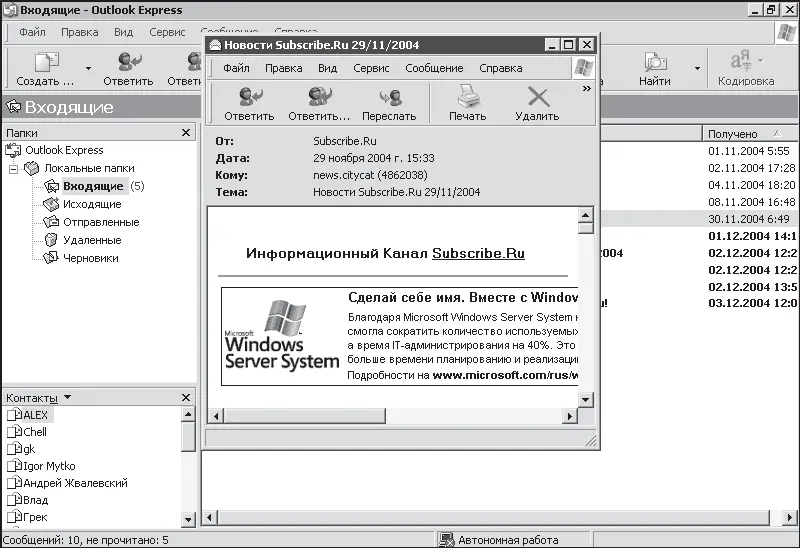Click message horizontal scroll left arrow
Viewport: 800px width, 548px height.
coord(216,416)
